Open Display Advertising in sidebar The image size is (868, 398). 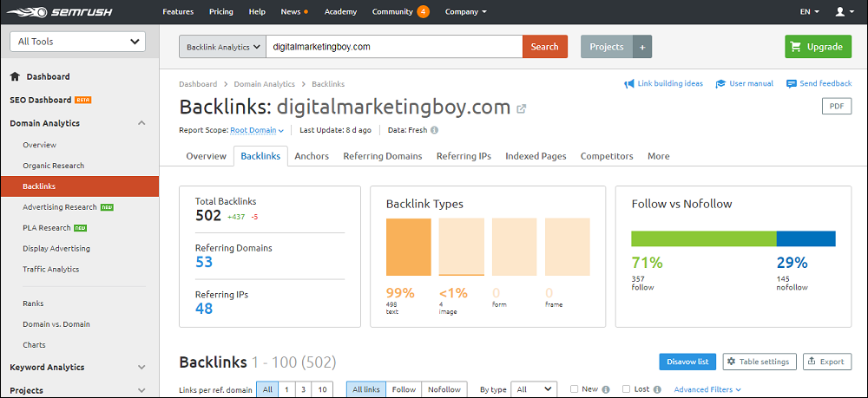tap(56, 249)
